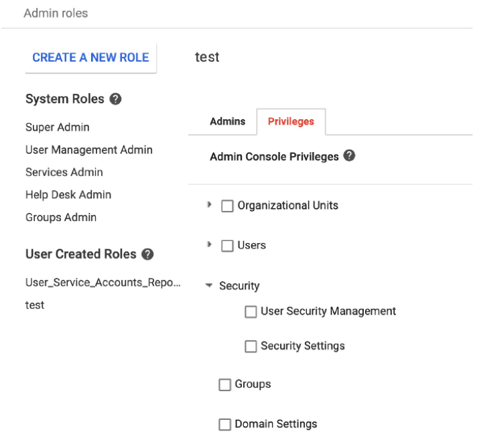Click help icon next to System Roles
Screen dimensions: 483x448
click(x=115, y=99)
